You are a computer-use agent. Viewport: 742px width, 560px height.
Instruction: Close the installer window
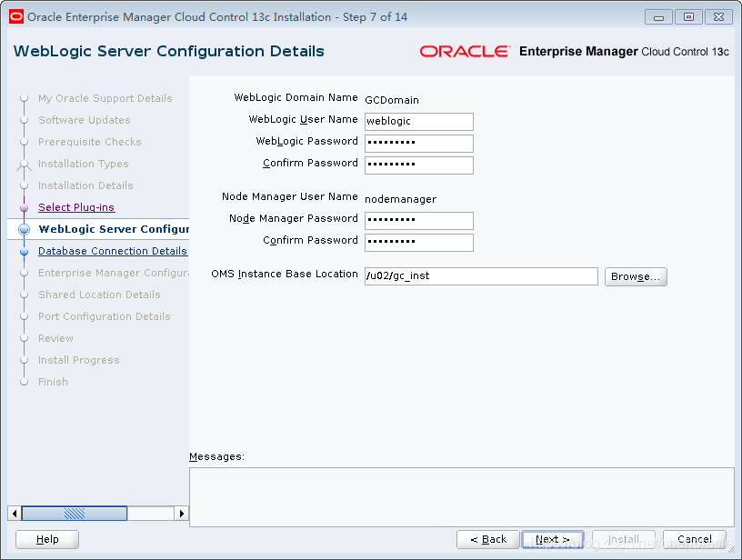point(718,17)
